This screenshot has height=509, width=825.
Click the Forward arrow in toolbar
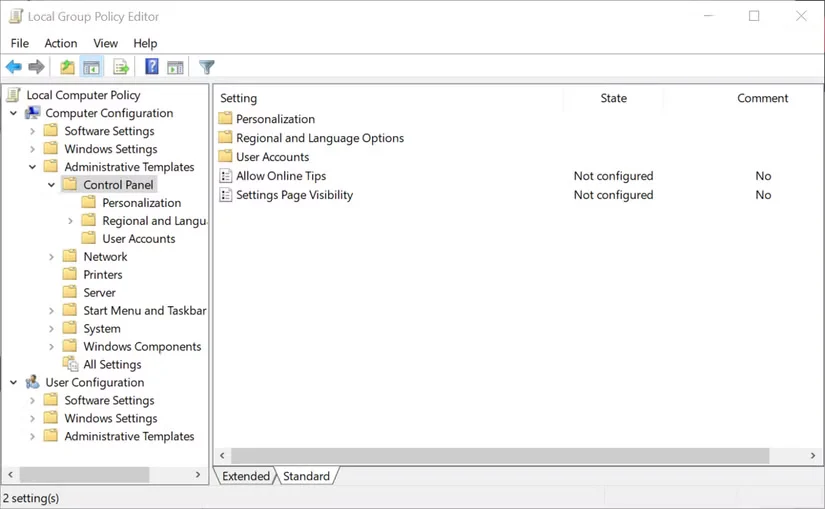[x=37, y=67]
